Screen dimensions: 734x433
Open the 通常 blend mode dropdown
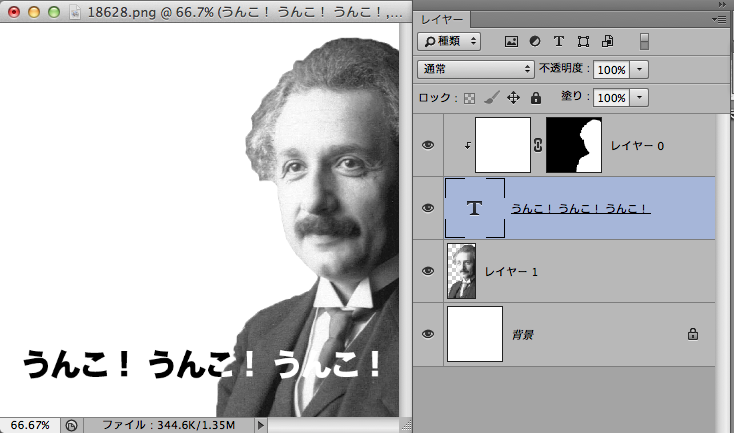coord(475,69)
